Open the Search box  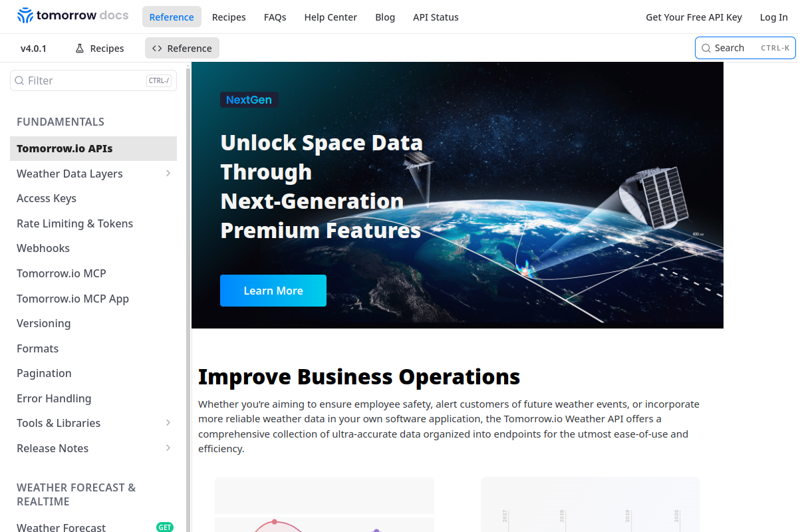[x=745, y=48]
